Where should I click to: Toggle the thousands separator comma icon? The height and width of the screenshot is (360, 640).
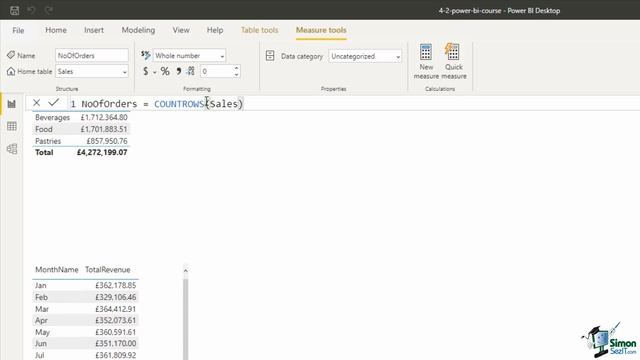pos(179,71)
